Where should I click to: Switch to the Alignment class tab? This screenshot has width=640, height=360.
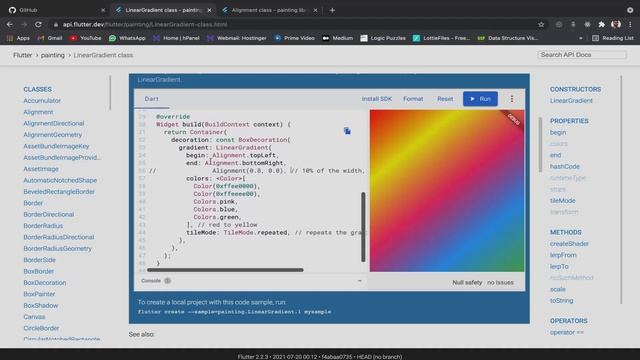(269, 10)
